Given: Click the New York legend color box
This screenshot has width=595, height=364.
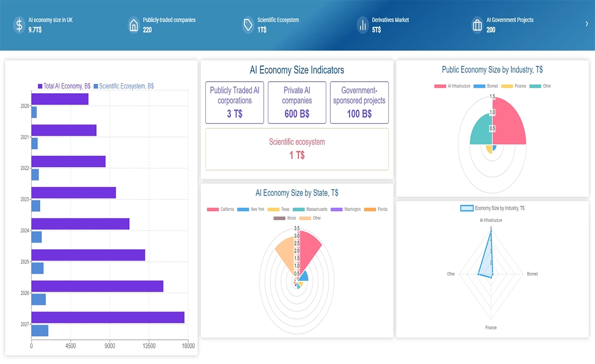Looking at the screenshot, I should [x=243, y=209].
